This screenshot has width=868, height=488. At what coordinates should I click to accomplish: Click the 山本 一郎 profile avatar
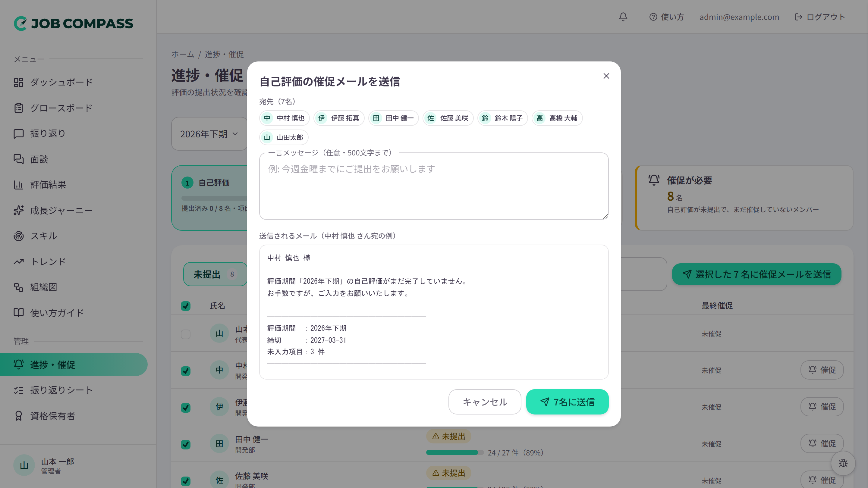coord(24,465)
